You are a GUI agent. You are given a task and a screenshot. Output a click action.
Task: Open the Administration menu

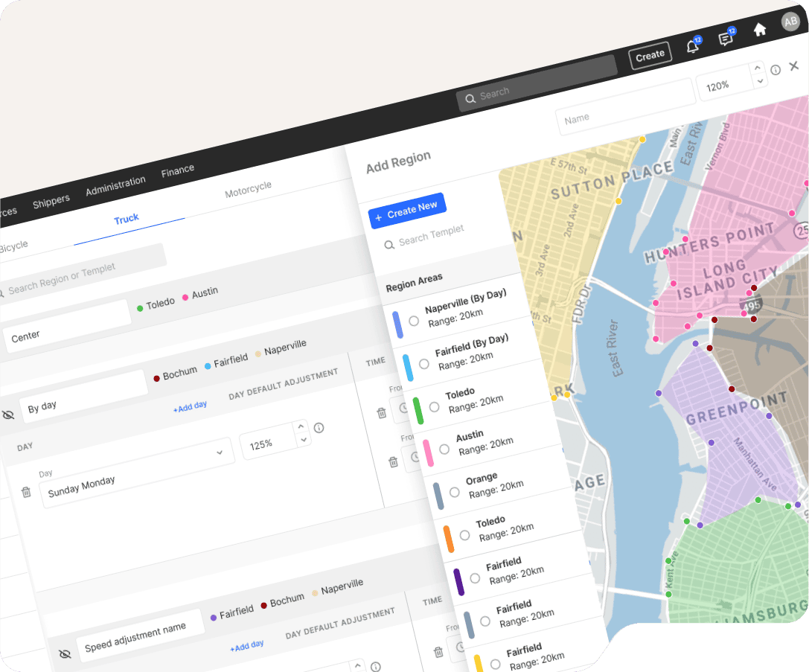tap(115, 186)
